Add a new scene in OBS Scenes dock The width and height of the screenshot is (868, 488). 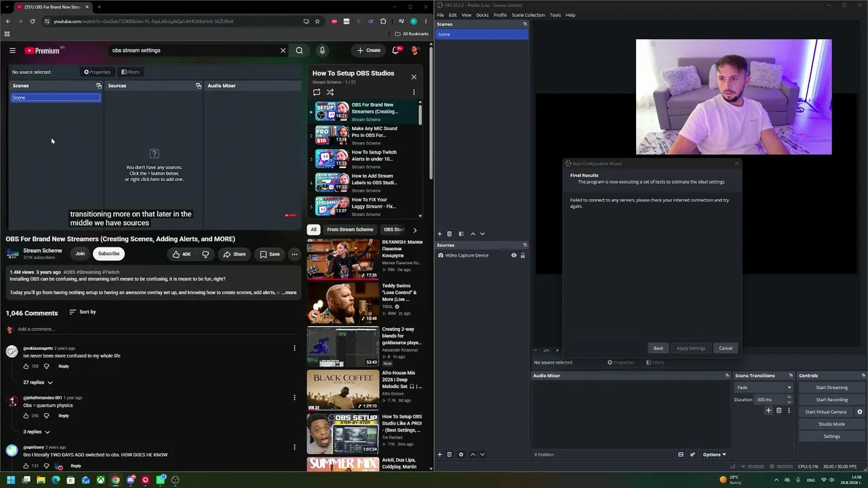pos(439,234)
